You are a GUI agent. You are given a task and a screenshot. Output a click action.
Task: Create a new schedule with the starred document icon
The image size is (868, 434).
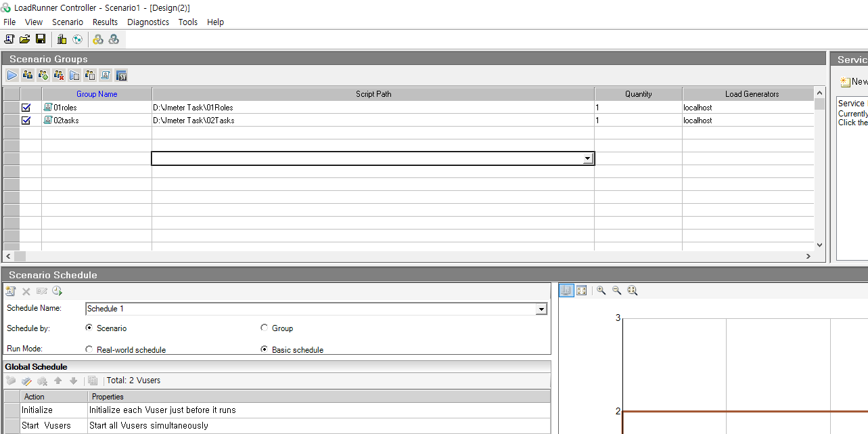10,291
